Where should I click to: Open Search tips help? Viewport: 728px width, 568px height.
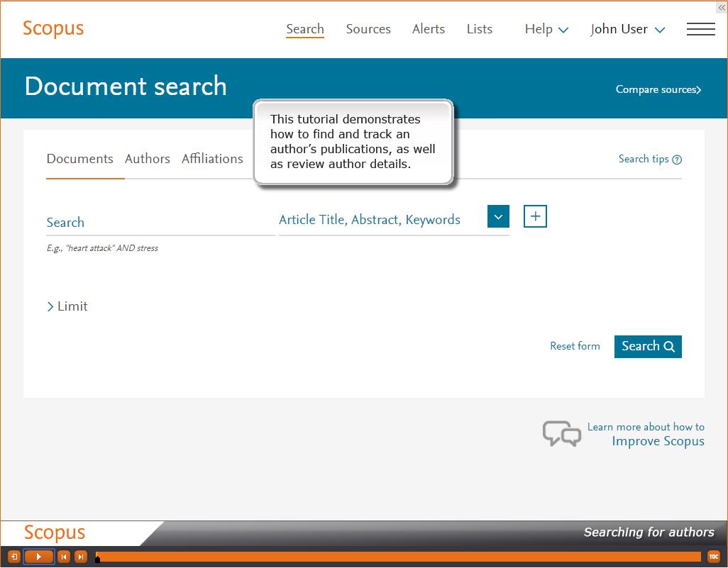point(649,159)
